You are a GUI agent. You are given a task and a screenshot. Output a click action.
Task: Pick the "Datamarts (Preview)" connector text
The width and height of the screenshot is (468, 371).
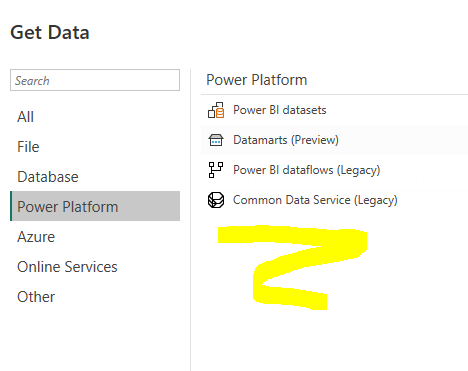pos(286,140)
